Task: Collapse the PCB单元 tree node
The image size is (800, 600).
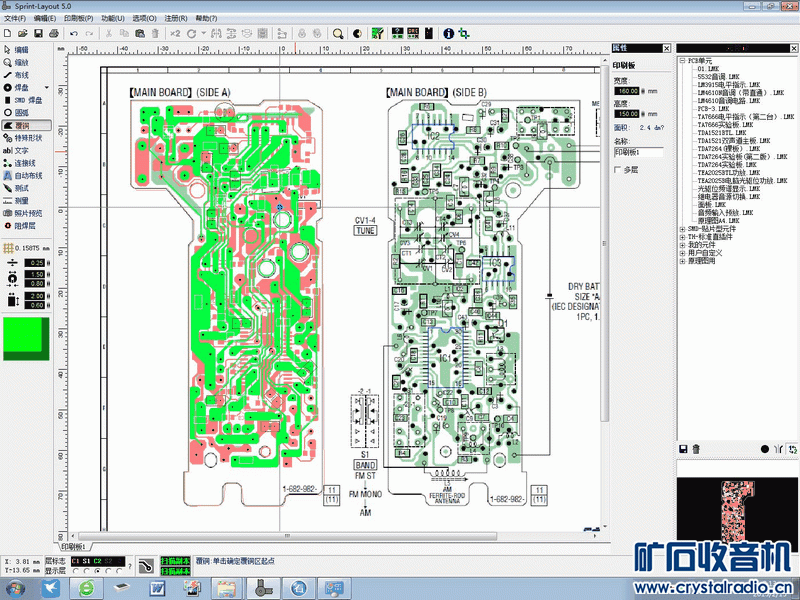Action: [682, 60]
